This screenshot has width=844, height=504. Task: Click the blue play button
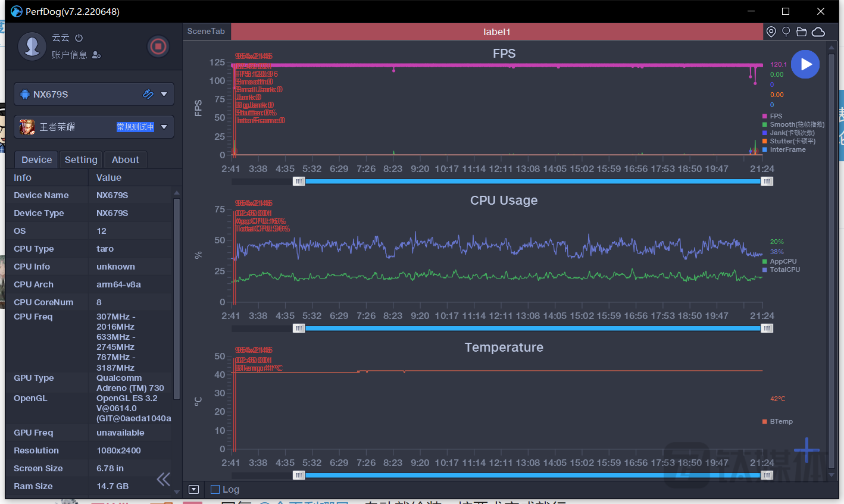pyautogui.click(x=805, y=64)
